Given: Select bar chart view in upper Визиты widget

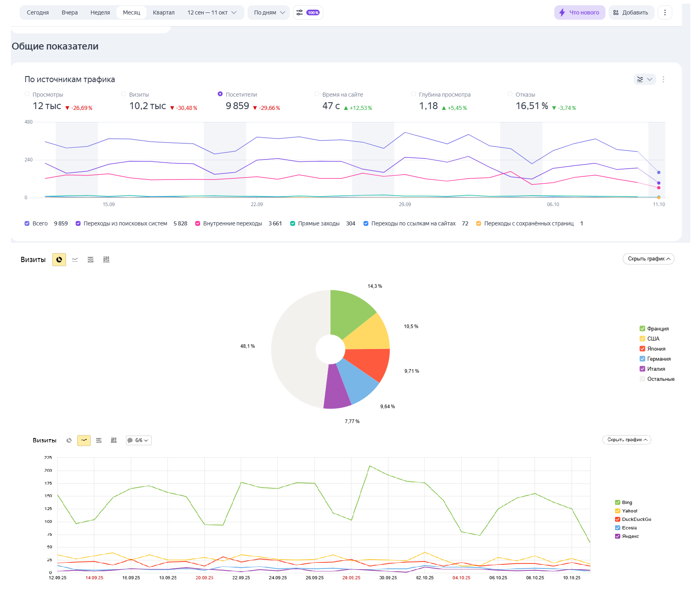Looking at the screenshot, I should [x=106, y=260].
